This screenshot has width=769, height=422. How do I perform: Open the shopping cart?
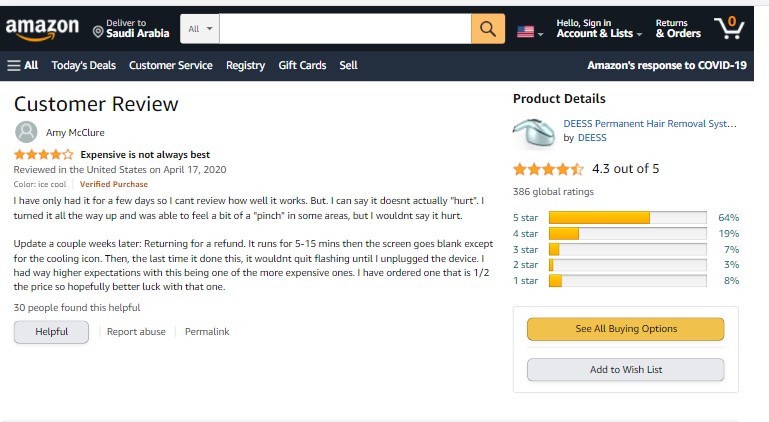coord(729,28)
